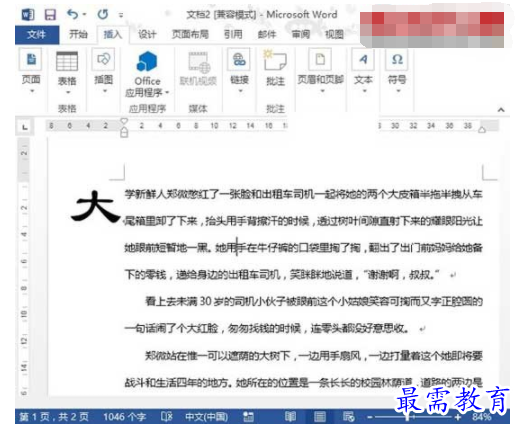Click in the line starting with 她眼前短暂地一黑
The height and width of the screenshot is (431, 518).
click(303, 248)
